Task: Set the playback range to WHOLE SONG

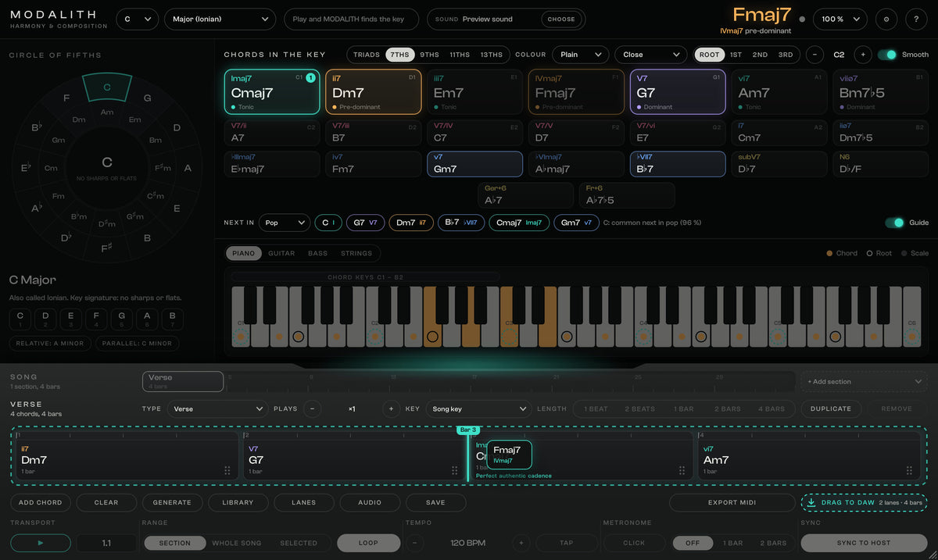Action: coord(237,543)
